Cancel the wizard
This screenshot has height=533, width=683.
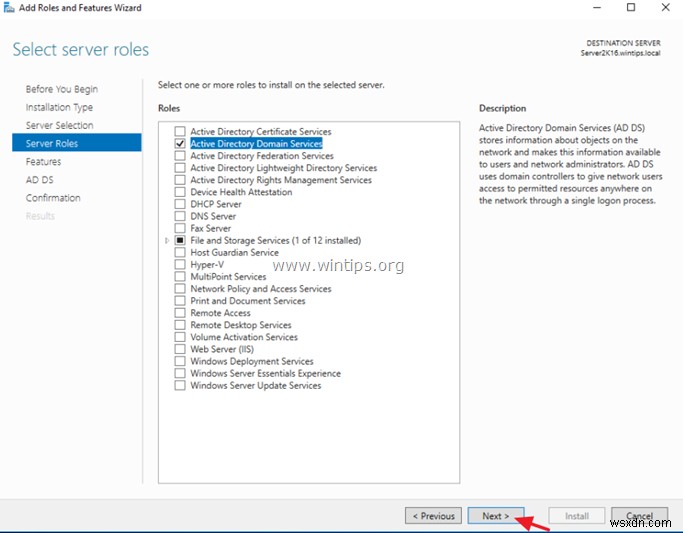pos(639,516)
